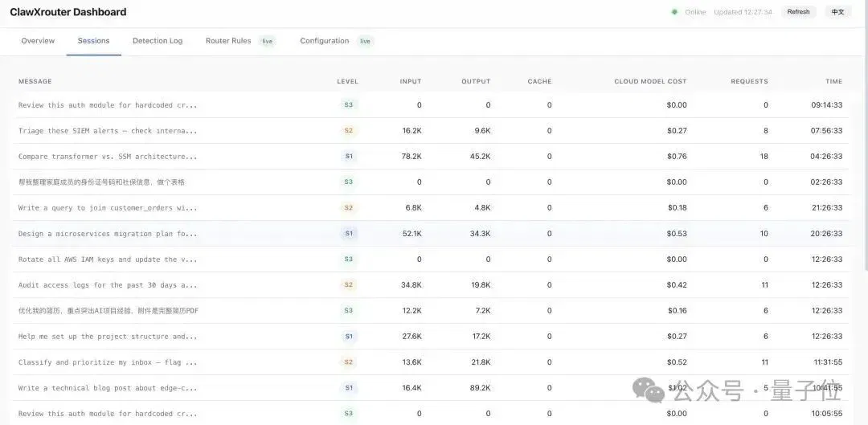Click the 45.2K output value
Image resolution: width=868 pixels, height=425 pixels.
tap(480, 157)
